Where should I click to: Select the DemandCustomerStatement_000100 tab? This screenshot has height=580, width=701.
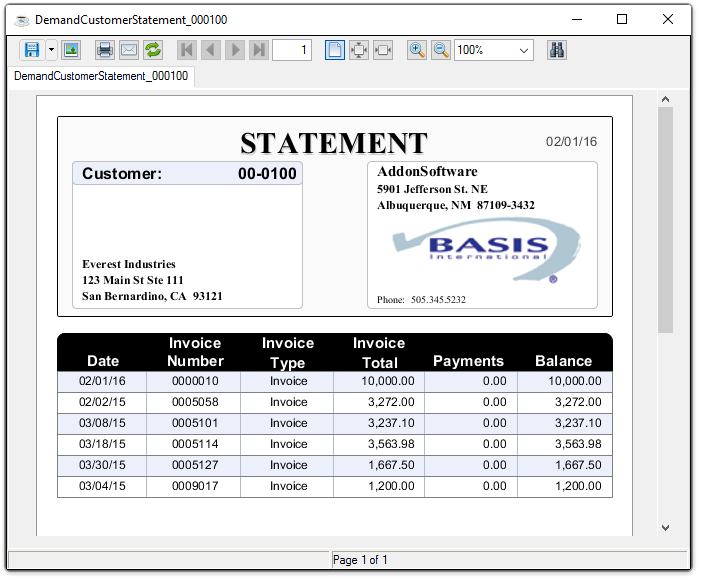[101, 76]
